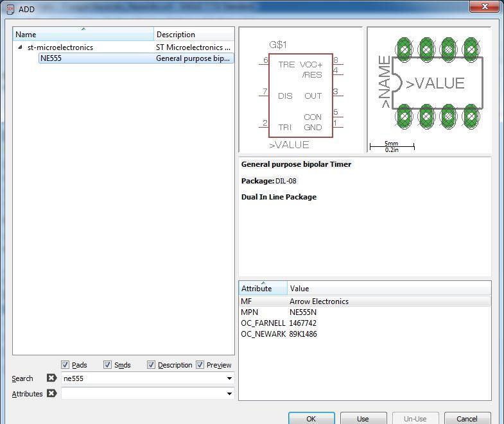Select the st-microelectronics library row
504x424 pixels.
123,47
